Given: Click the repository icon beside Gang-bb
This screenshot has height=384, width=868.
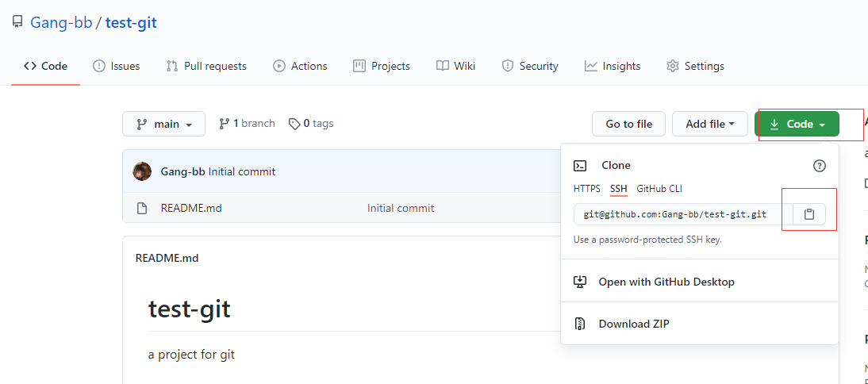Looking at the screenshot, I should click(x=17, y=22).
